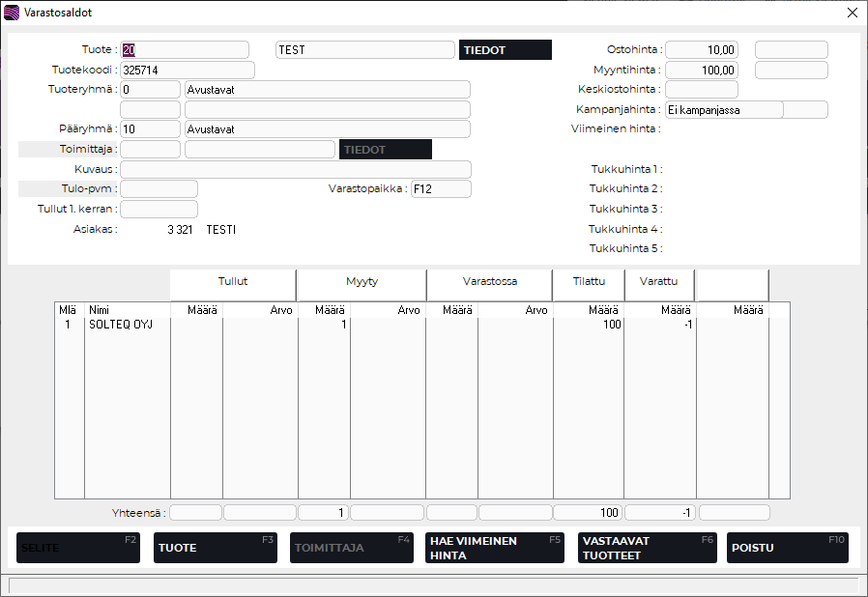The height and width of the screenshot is (597, 868).
Task: Click the Ostohinta field showing 10,00
Action: tap(701, 50)
